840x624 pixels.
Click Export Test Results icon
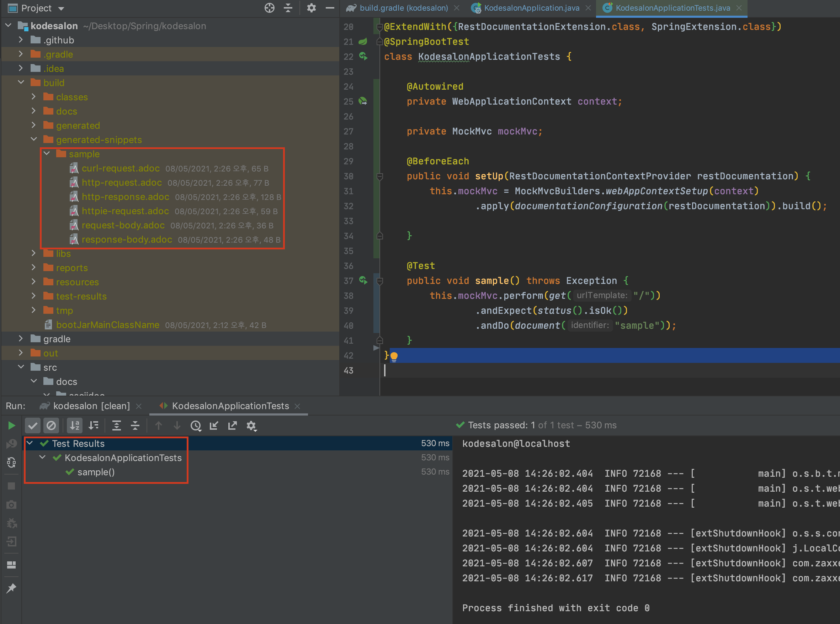[233, 426]
